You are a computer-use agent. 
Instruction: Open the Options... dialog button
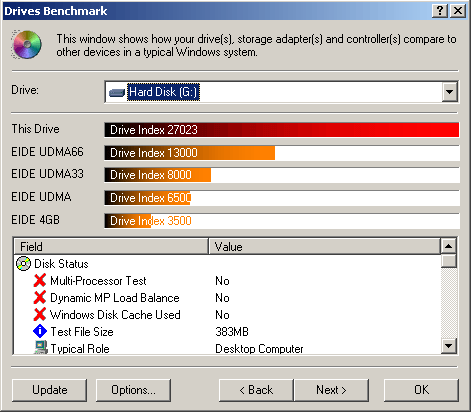pyautogui.click(x=133, y=390)
